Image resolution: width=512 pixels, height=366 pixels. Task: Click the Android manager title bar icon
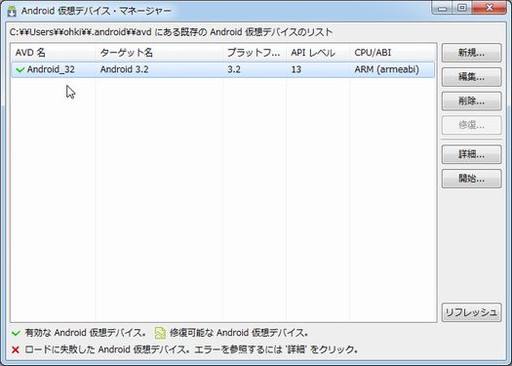(x=12, y=12)
